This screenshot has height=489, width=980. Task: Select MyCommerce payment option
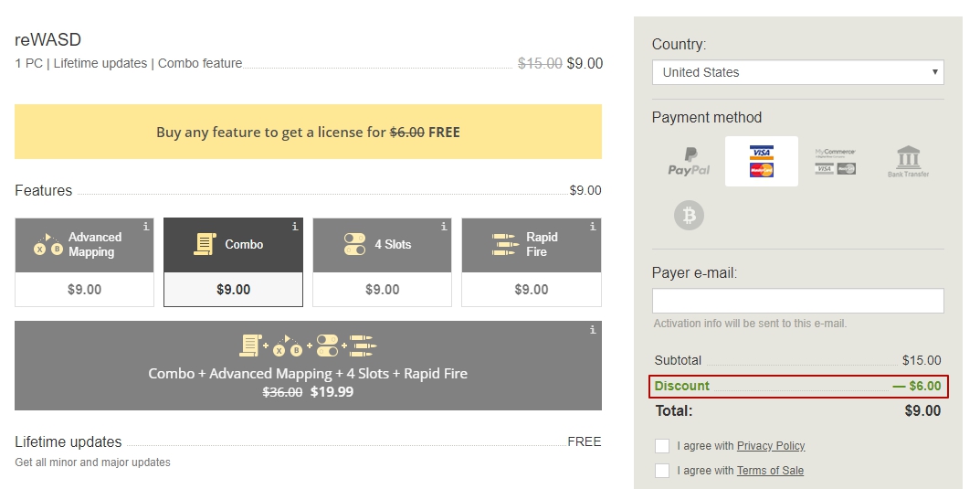point(835,162)
